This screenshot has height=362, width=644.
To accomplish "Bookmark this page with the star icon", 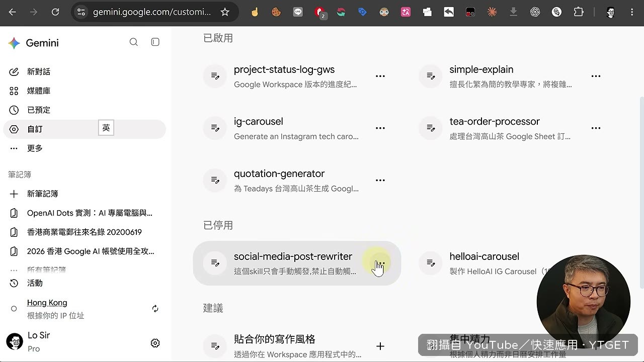I will (x=225, y=12).
